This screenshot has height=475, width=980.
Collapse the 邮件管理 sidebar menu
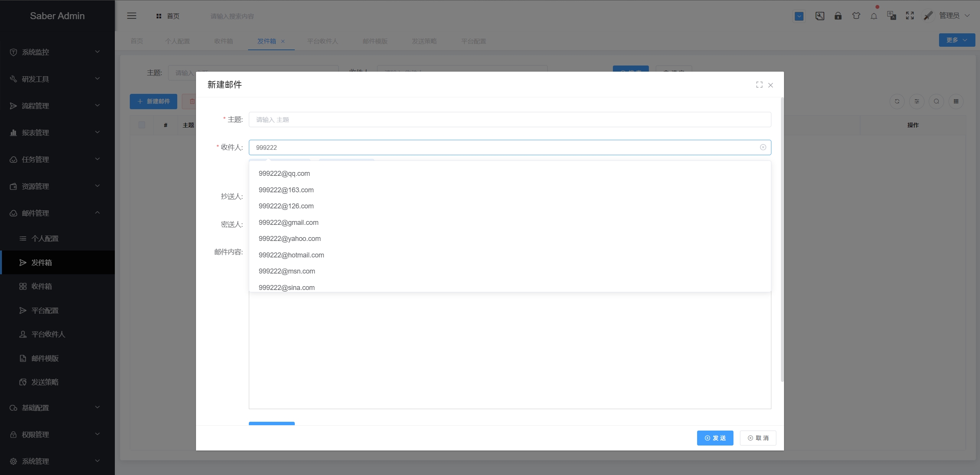[57, 213]
